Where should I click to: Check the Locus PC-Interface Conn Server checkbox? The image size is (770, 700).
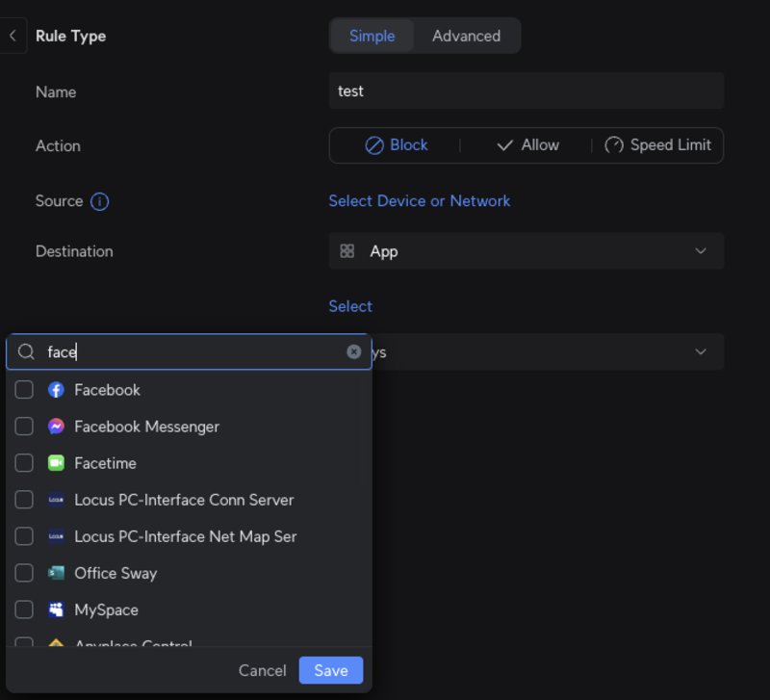(x=24, y=500)
